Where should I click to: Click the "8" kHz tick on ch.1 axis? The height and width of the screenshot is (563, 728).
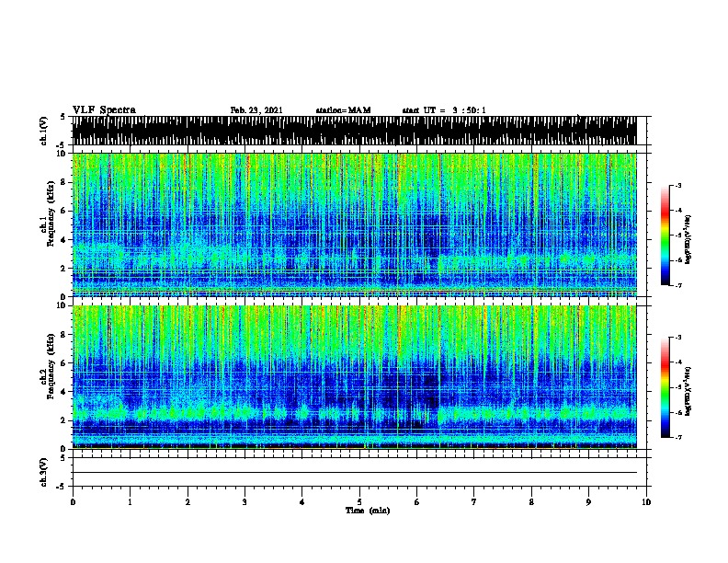(64, 182)
